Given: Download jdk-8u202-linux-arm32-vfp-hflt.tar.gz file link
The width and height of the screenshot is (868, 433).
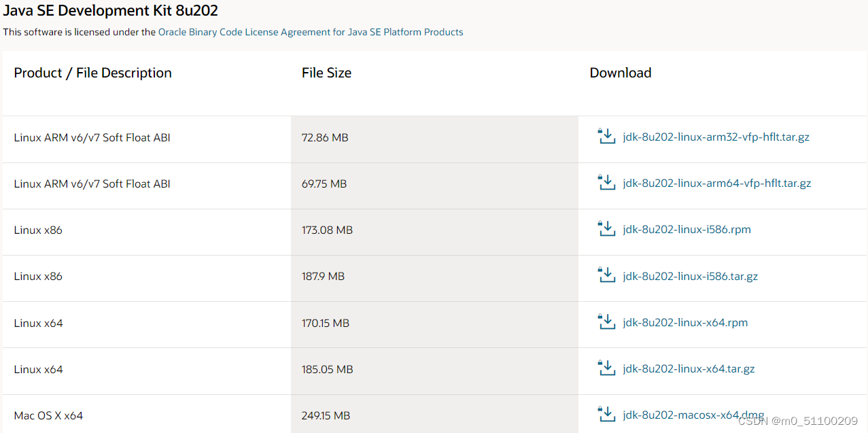Looking at the screenshot, I should coord(716,137).
